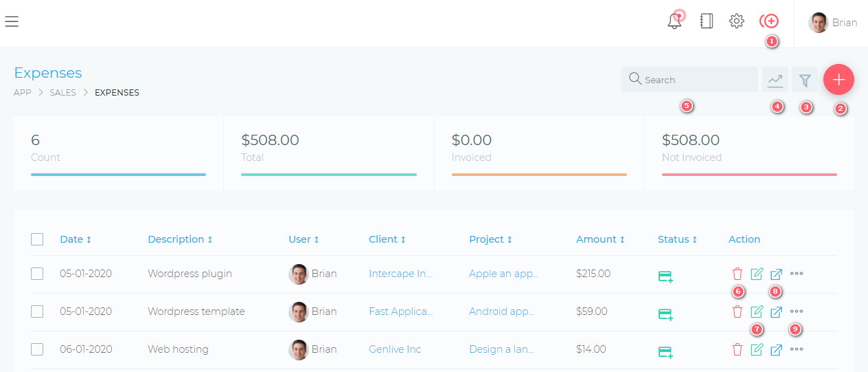
Task: Open the notebook icon in top bar
Action: point(706,21)
